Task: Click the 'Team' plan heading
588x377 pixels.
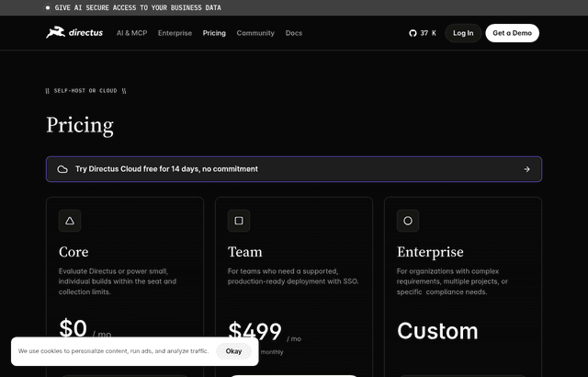Action: 245,252
